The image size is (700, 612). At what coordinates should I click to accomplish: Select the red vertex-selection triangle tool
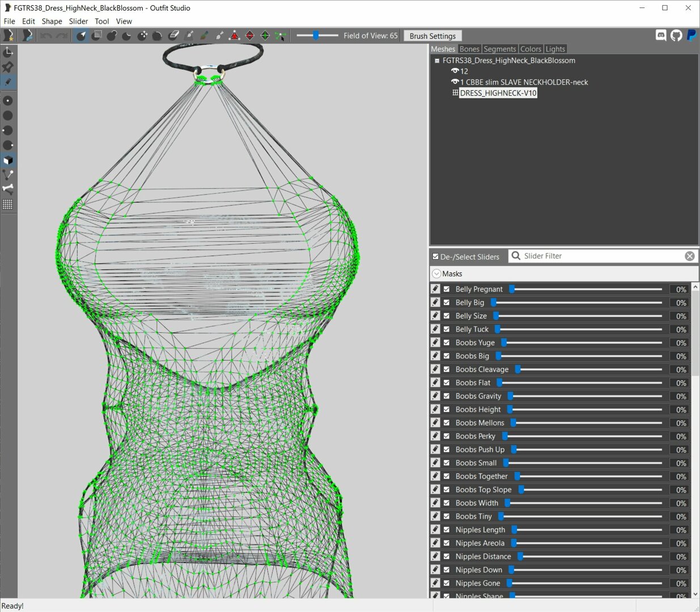coord(235,36)
